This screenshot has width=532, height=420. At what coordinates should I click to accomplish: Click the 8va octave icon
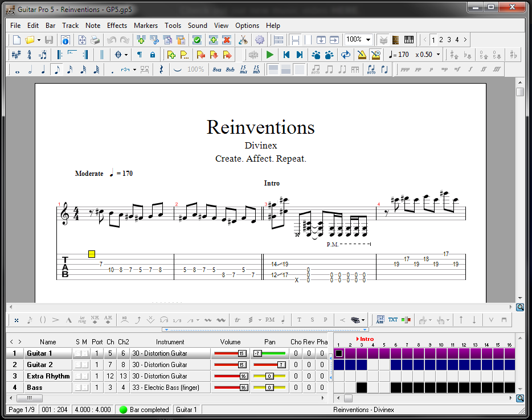(x=217, y=69)
